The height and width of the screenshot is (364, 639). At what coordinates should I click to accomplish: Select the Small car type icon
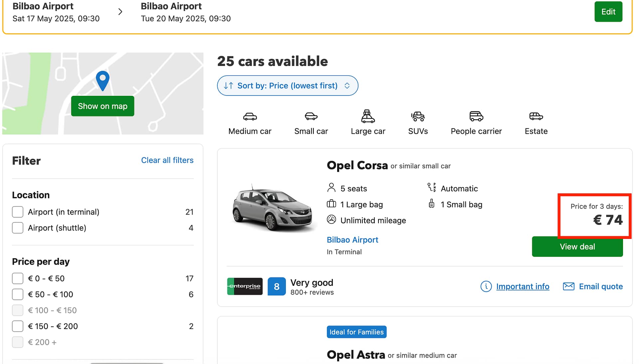click(311, 117)
